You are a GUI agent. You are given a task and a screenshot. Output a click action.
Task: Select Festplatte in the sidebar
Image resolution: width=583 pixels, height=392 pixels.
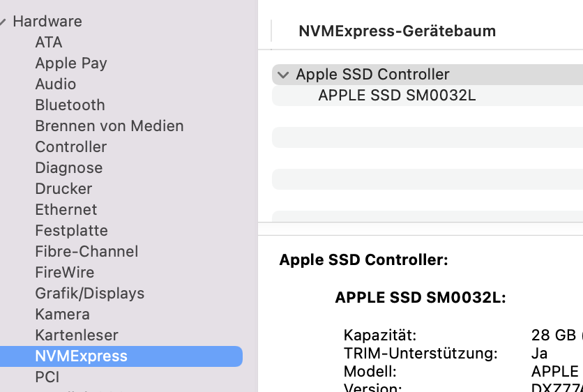coord(71,231)
